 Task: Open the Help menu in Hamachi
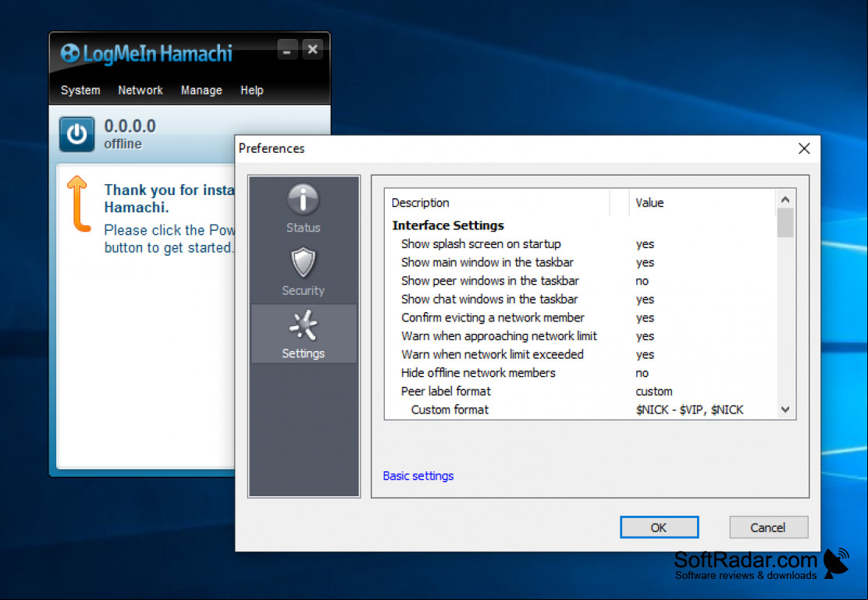click(251, 91)
